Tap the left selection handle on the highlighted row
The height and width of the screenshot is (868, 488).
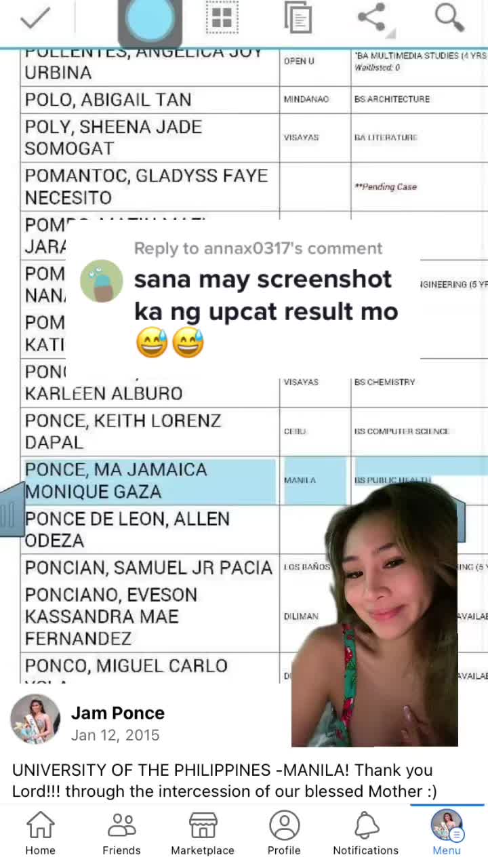[x=12, y=510]
